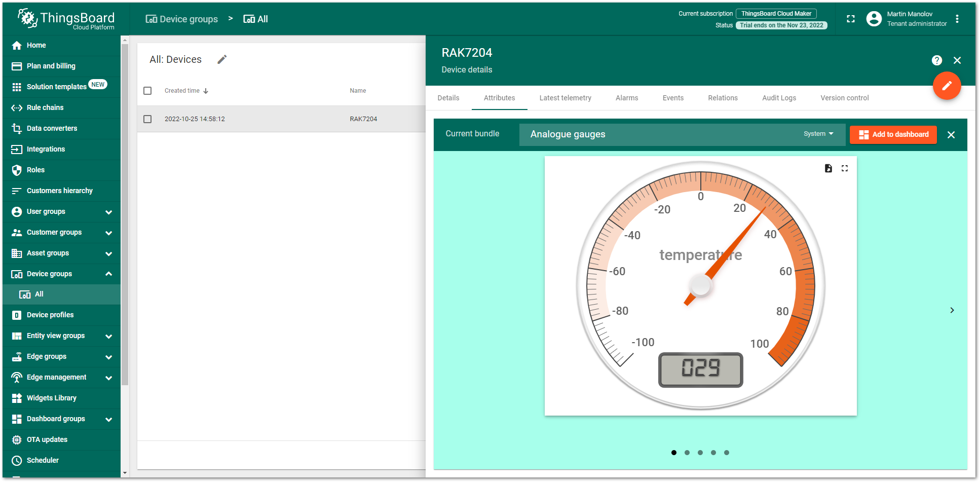The image size is (980, 482).
Task: Switch to Latest telemetry tab
Action: (566, 98)
